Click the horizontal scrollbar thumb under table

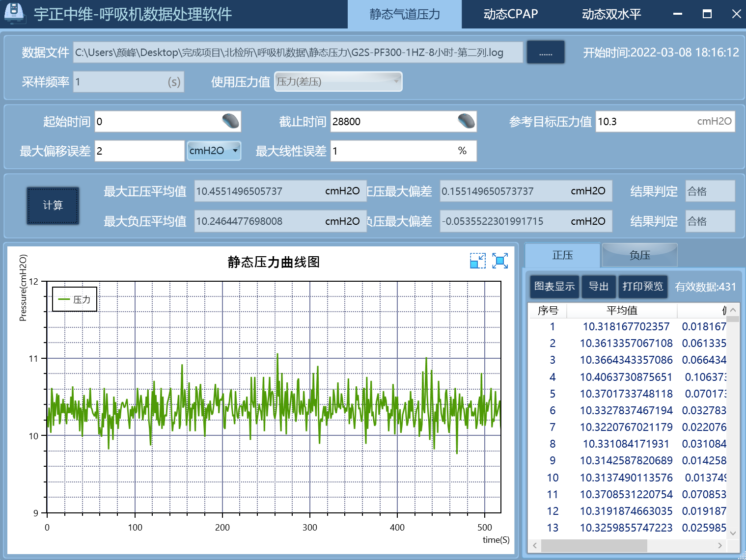(593, 545)
